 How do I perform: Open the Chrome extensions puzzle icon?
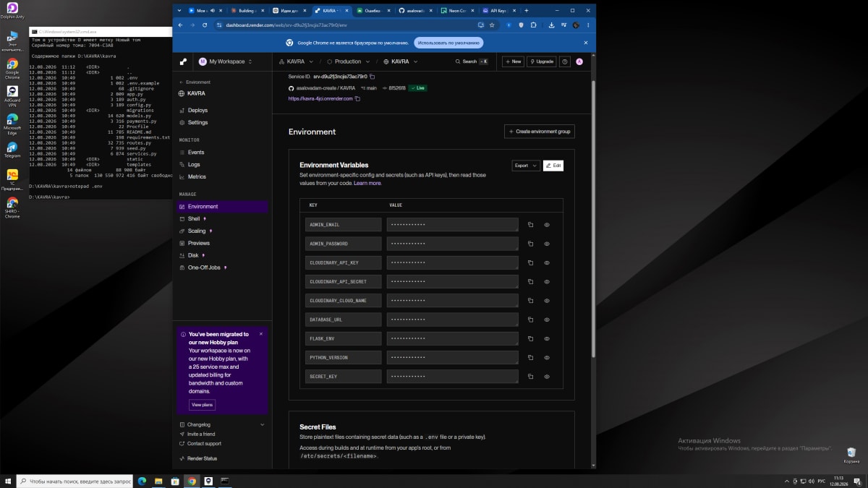[534, 25]
